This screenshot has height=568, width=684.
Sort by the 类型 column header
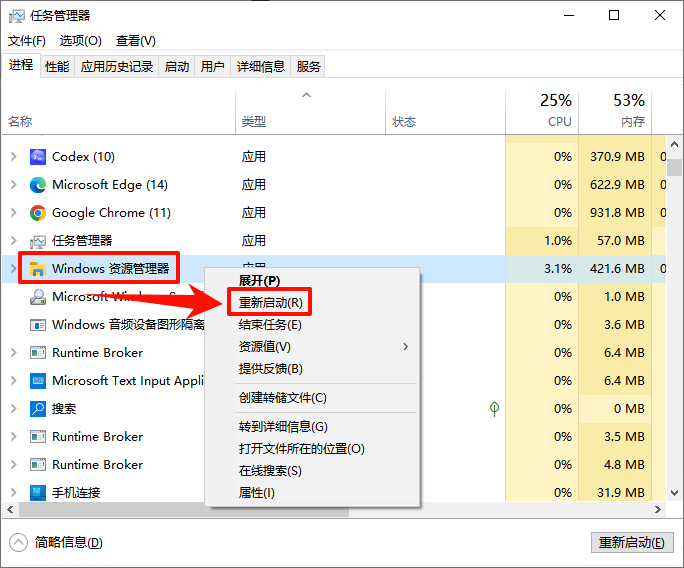coord(311,113)
